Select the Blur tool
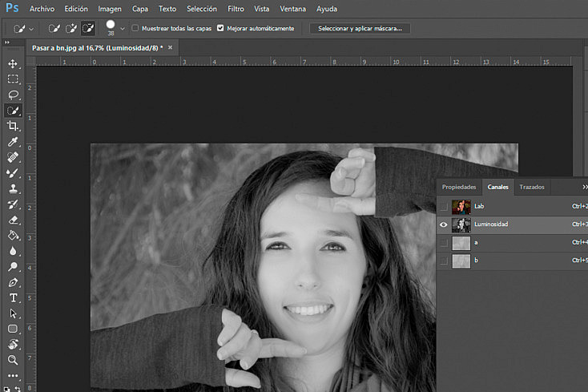 13,251
